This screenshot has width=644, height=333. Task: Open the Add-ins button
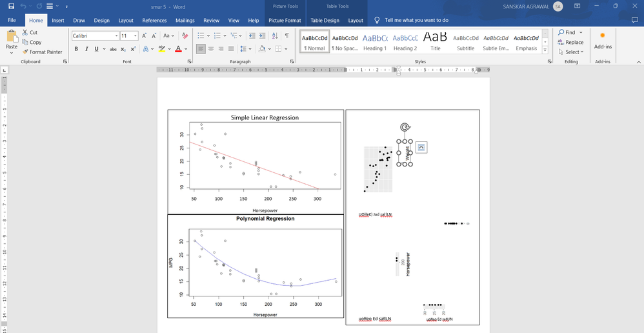603,41
